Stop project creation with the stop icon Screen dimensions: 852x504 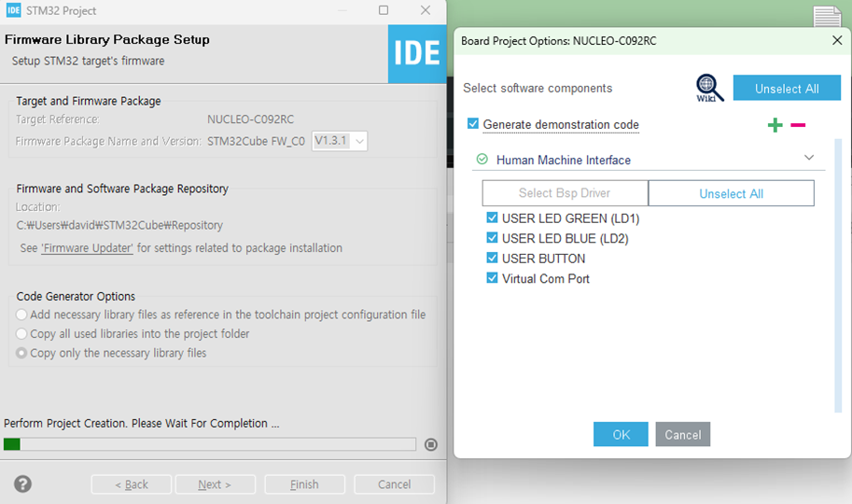pos(431,445)
